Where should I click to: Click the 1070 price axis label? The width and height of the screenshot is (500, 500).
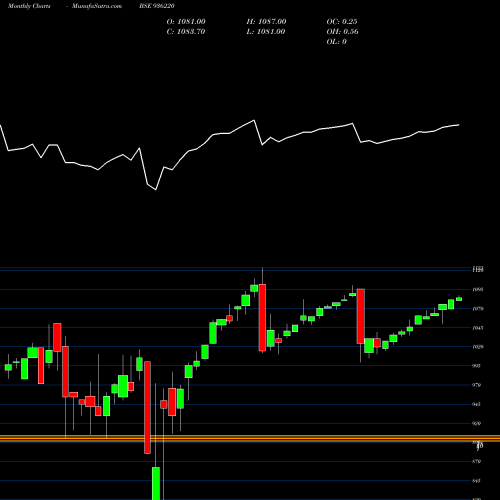478,309
